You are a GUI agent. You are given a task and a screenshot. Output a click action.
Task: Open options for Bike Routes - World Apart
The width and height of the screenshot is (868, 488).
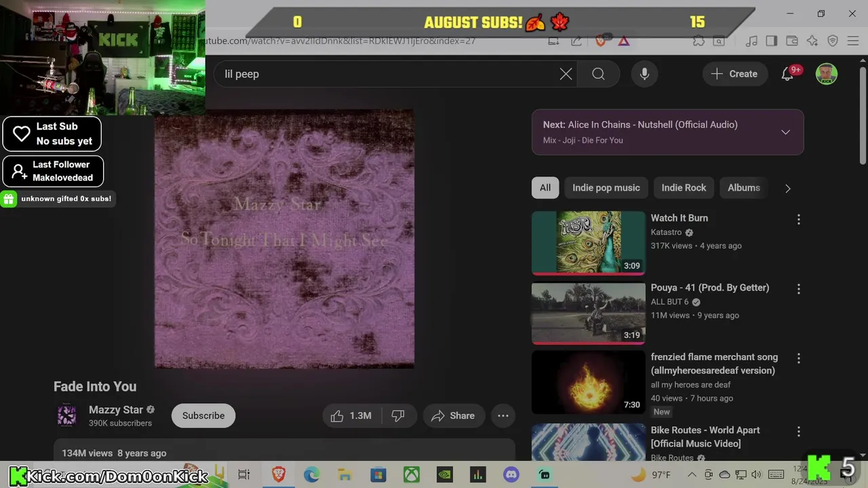[798, 431]
